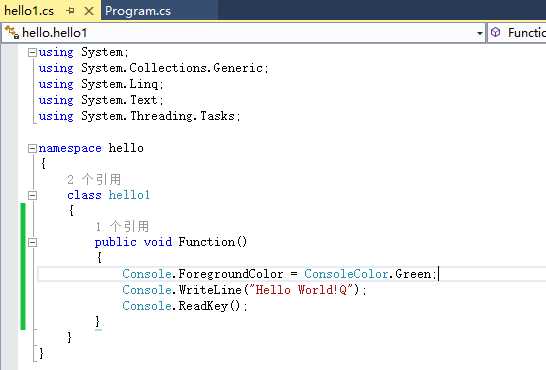Click 'Console.ReadKey();' line

[185, 306]
